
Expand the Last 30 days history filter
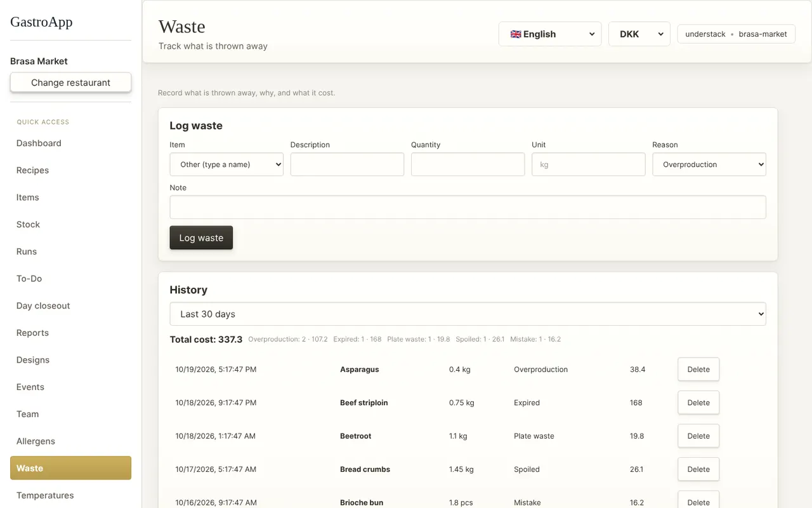point(468,314)
